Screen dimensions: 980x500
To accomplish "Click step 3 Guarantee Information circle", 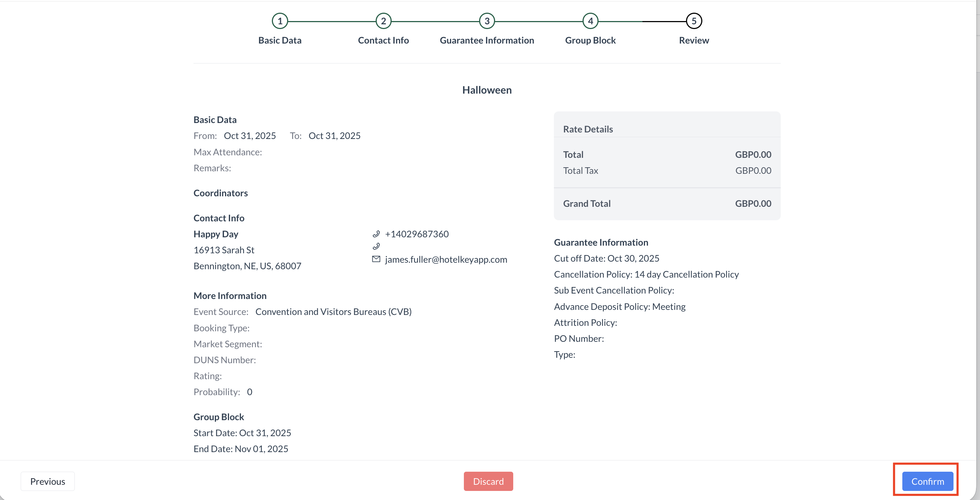I will (487, 21).
